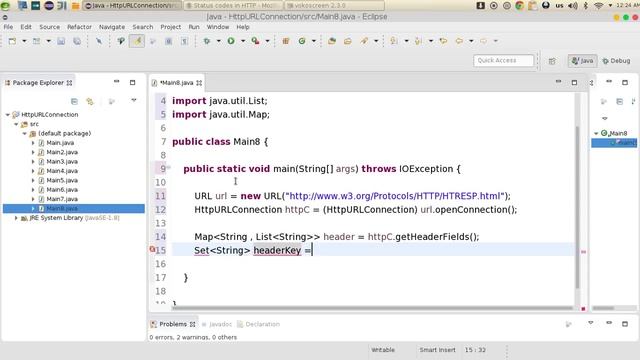
Task: Click the Save toolbar icon
Action: click(61, 41)
